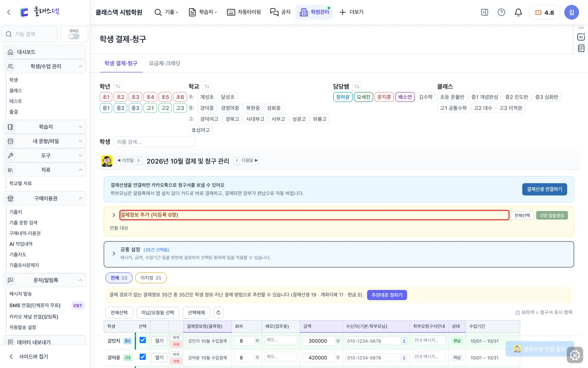Collapse the 학생/수업 관리 section
Viewport: 588px width, 368px height.
[44, 66]
